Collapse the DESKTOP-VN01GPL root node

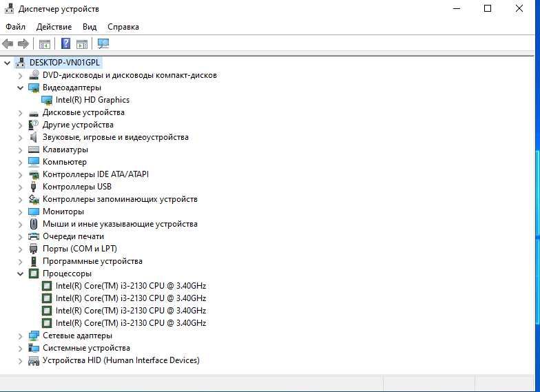(x=7, y=63)
